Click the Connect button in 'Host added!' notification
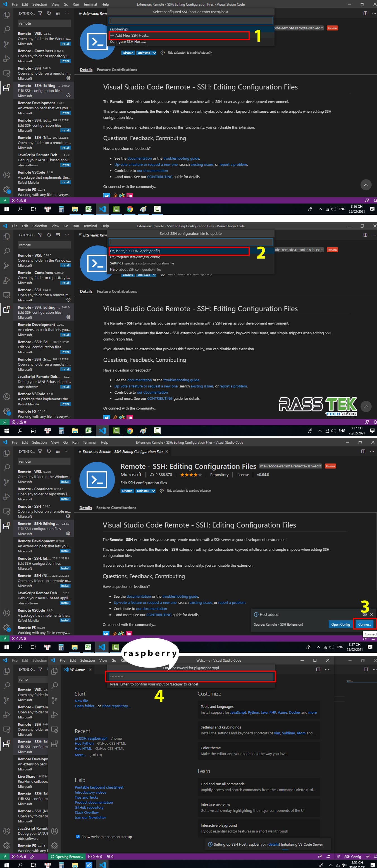Screen dimensions: 377x868 click(364, 625)
